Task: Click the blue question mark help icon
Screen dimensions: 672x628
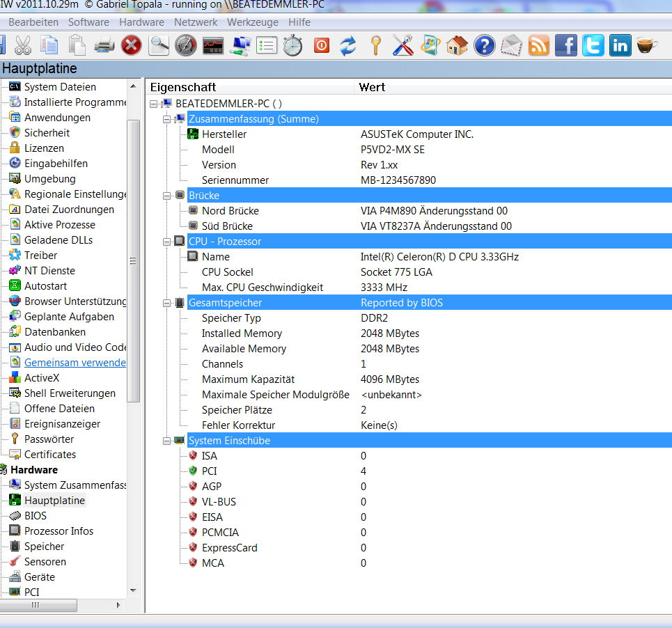Action: (484, 45)
